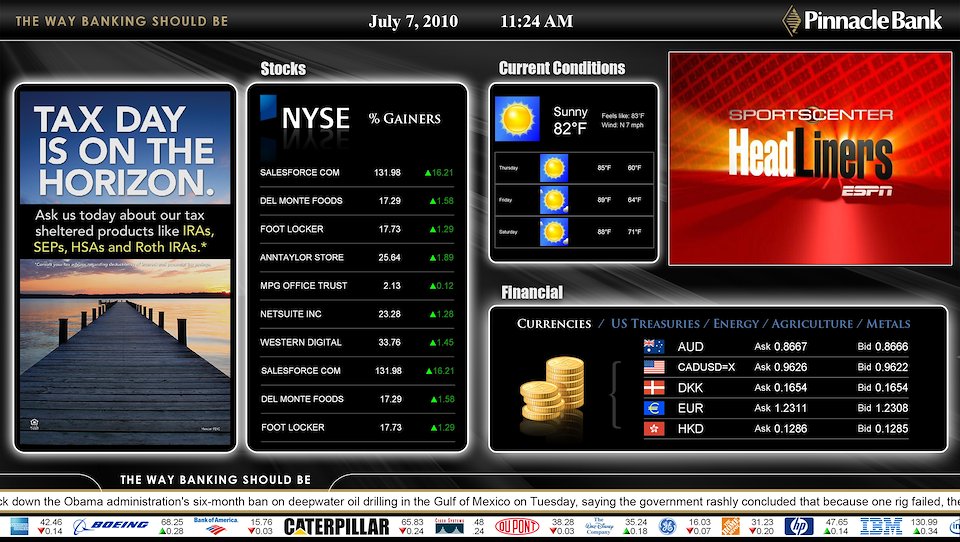Click the top-left 'The Way Banking Should Be' slogan

tap(122, 21)
